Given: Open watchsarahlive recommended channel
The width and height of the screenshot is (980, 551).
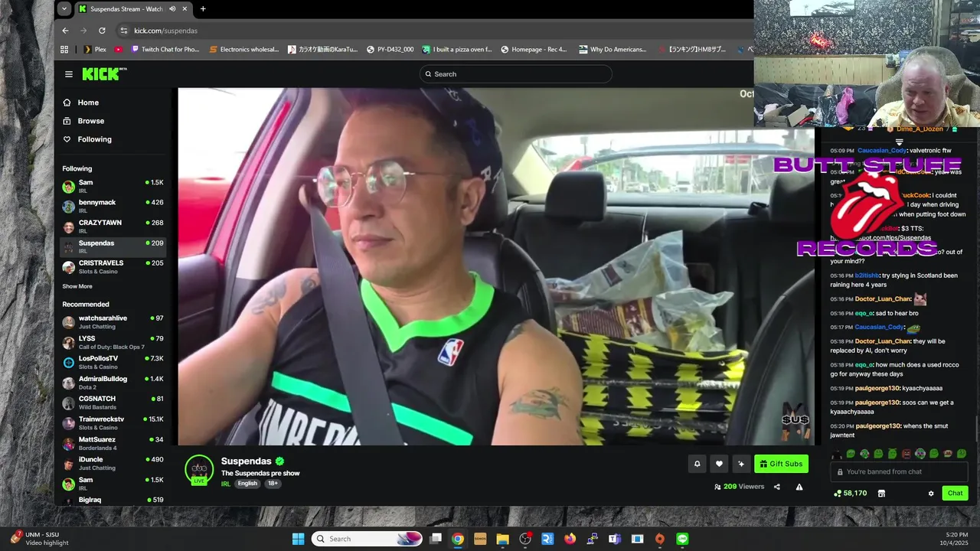Looking at the screenshot, I should (x=113, y=322).
